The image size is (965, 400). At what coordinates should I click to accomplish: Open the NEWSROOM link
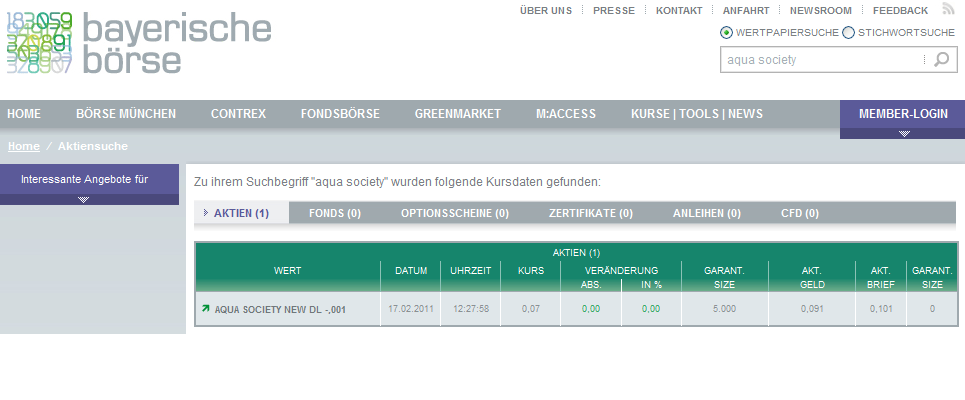coord(821,10)
